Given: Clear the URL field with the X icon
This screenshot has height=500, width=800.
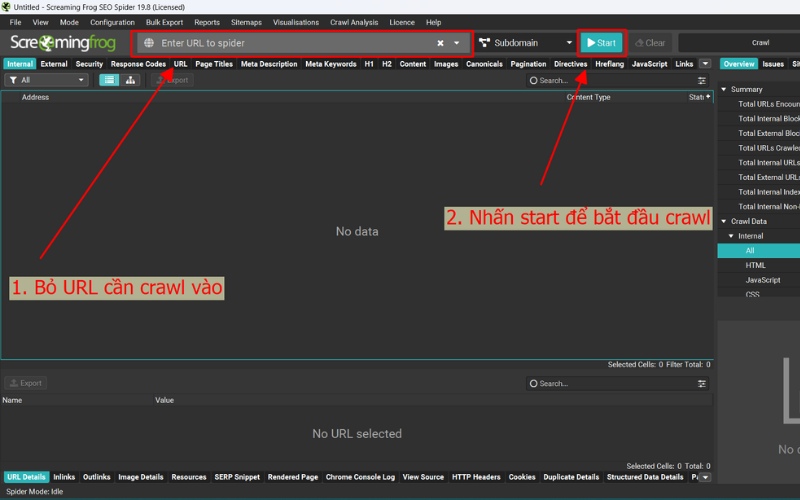Looking at the screenshot, I should tap(440, 43).
